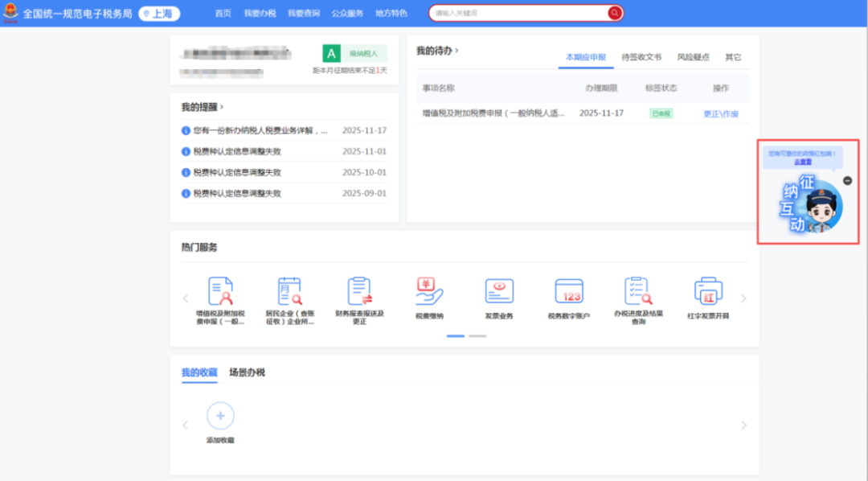
Task: Open the 增值税及附加税费申报 icon in hot services
Action: (x=221, y=291)
